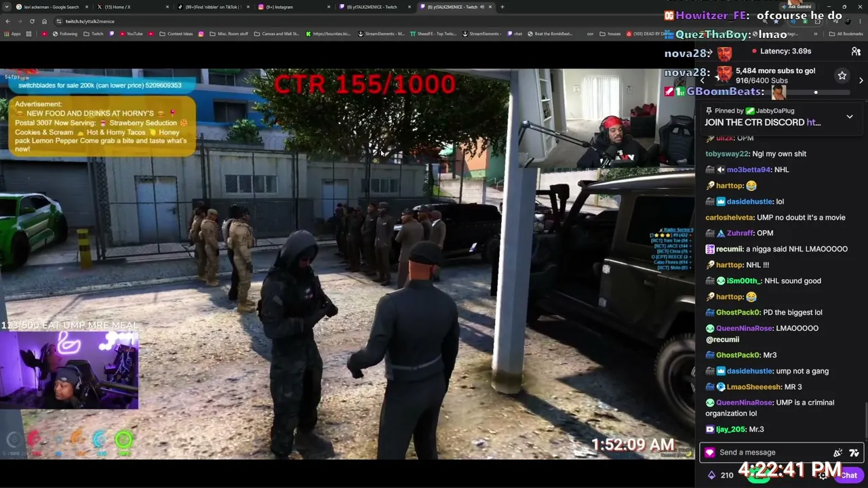The height and width of the screenshot is (488, 868).
Task: Go to the previous chat highlight card
Action: point(702,81)
